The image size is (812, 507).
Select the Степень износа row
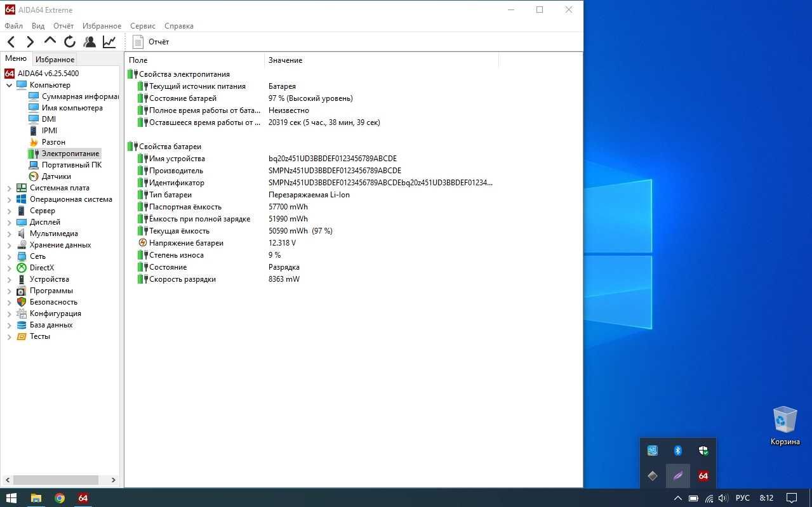point(311,255)
